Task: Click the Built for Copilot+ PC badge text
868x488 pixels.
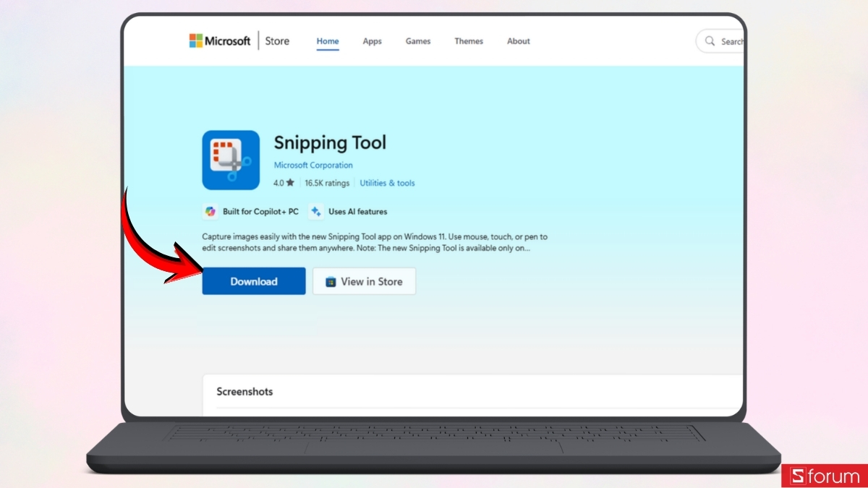Action: click(260, 212)
